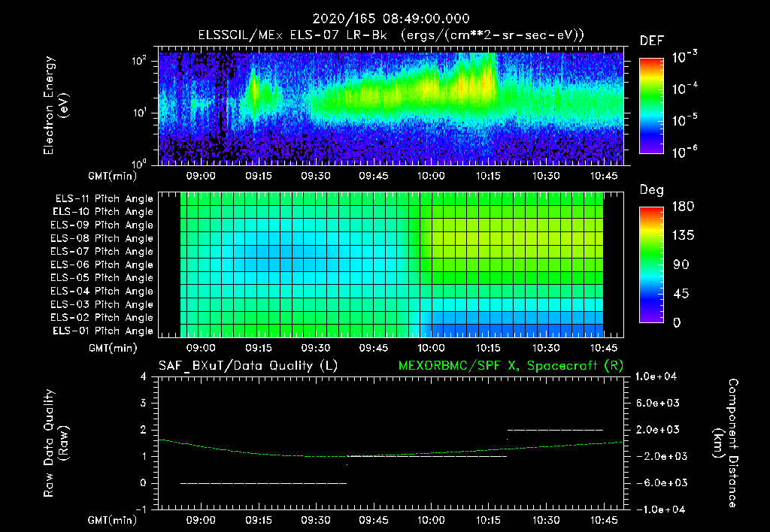The width and height of the screenshot is (770, 532).
Task: Click the Raw Data Quality (Raw) axis label
Action: click(56, 443)
